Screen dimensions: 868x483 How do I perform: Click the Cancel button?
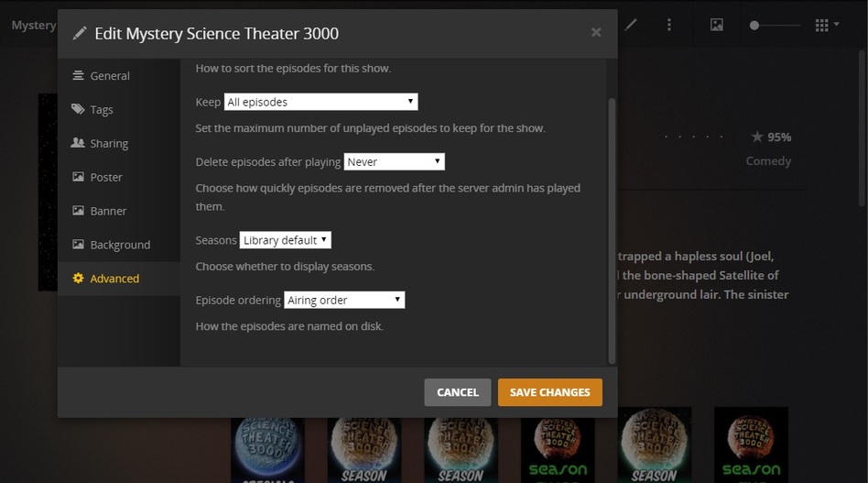click(458, 392)
